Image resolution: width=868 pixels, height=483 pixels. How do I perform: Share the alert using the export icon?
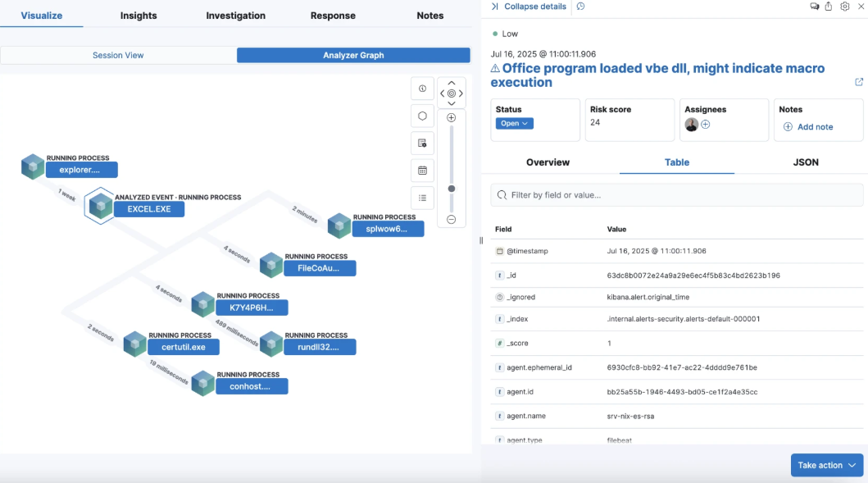point(829,7)
